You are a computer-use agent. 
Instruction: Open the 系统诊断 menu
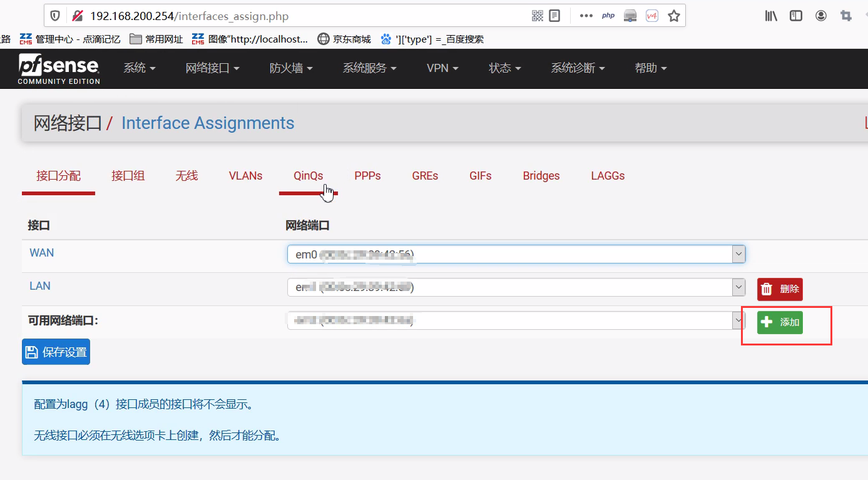pos(578,68)
